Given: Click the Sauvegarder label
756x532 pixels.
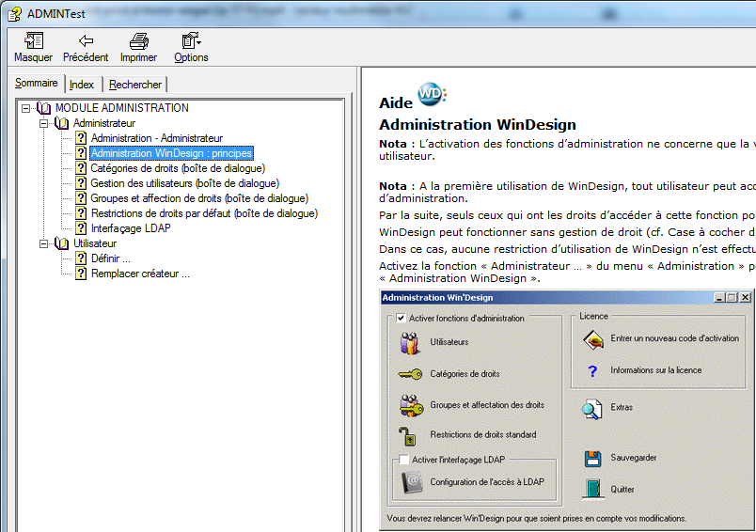Looking at the screenshot, I should 633,458.
